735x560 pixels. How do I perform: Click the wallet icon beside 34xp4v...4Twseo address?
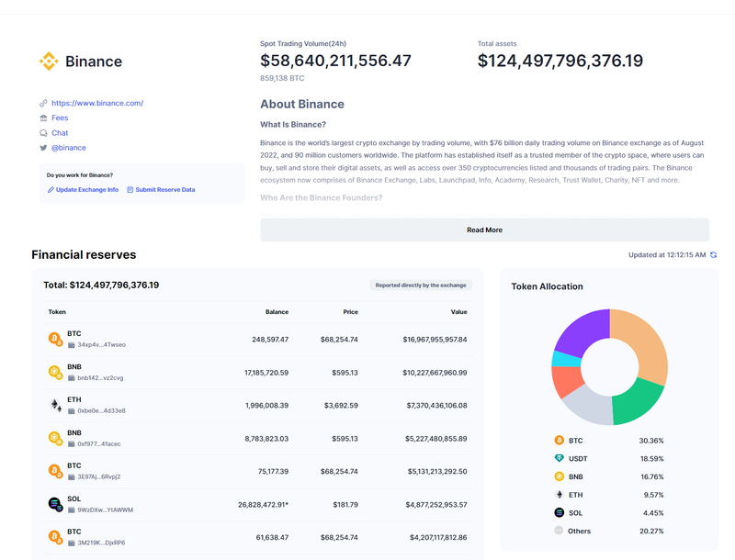click(72, 345)
